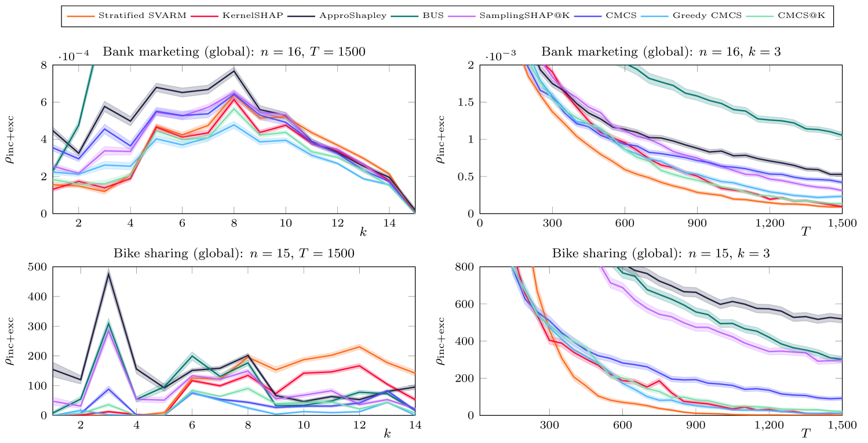Click x-axis tick 10 in Bike sharing T = 1500 chart

(x=303, y=426)
